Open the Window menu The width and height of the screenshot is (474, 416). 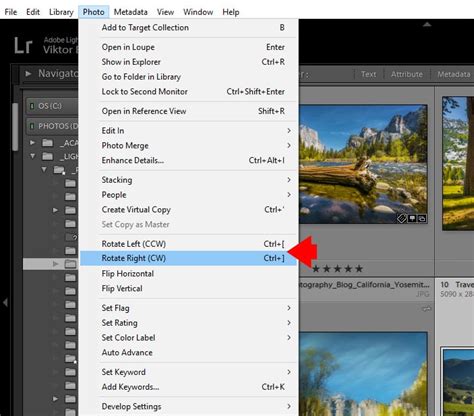click(198, 12)
